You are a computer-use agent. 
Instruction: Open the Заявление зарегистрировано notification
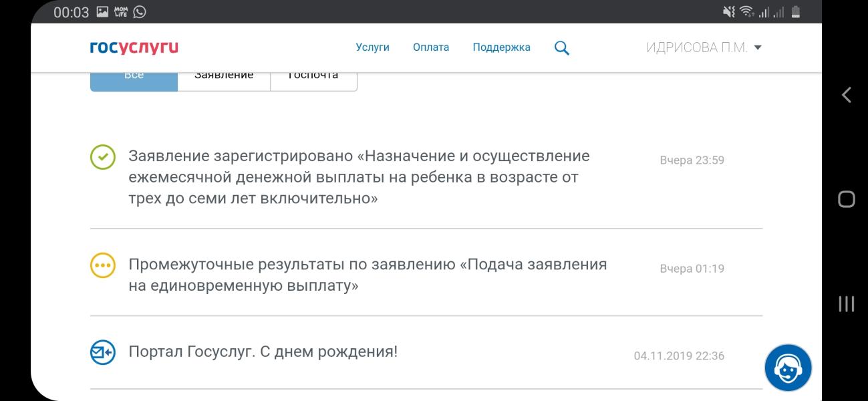426,177
